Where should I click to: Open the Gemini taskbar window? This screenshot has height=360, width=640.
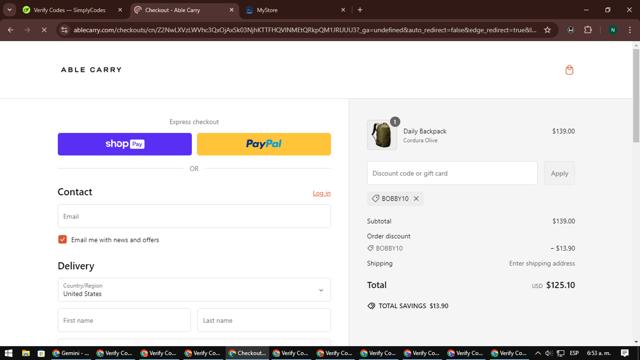[71, 353]
